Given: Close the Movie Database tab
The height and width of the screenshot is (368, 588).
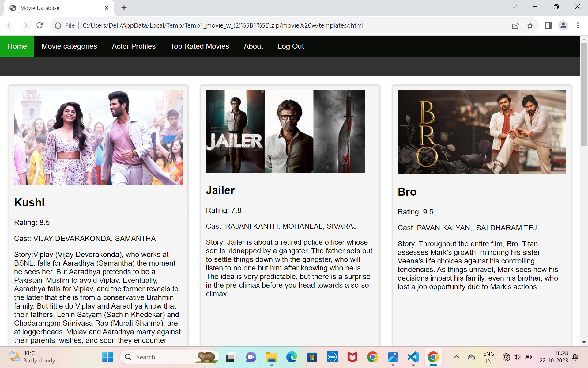Looking at the screenshot, I should click(x=107, y=8).
